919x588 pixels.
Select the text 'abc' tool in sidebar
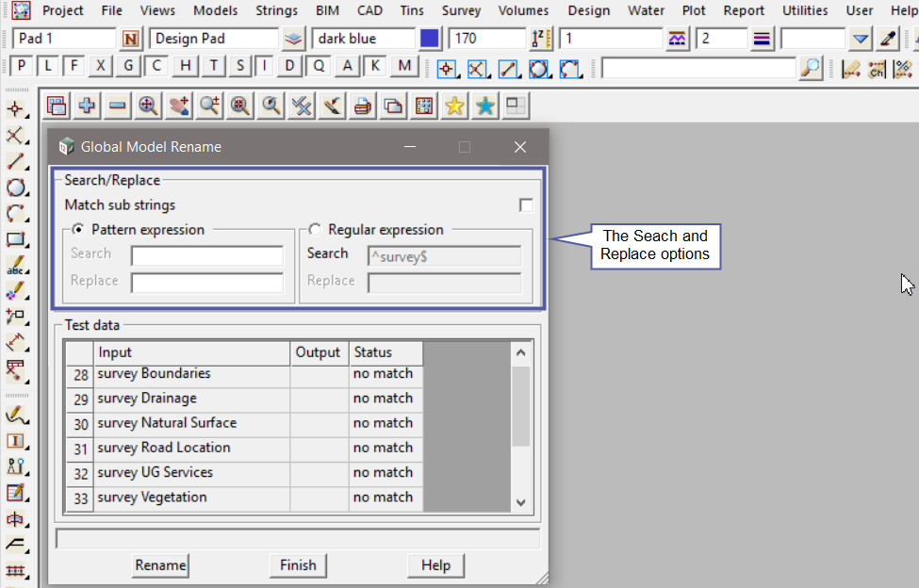pos(15,267)
